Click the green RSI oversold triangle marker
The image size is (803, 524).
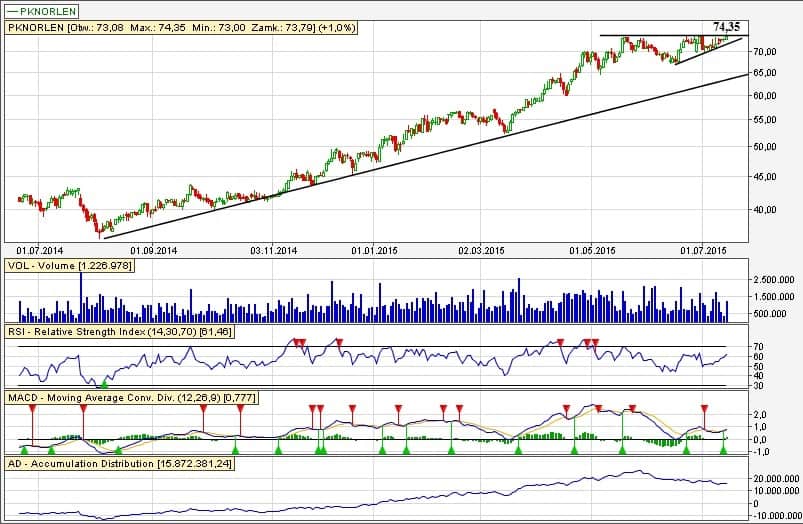coord(105,383)
